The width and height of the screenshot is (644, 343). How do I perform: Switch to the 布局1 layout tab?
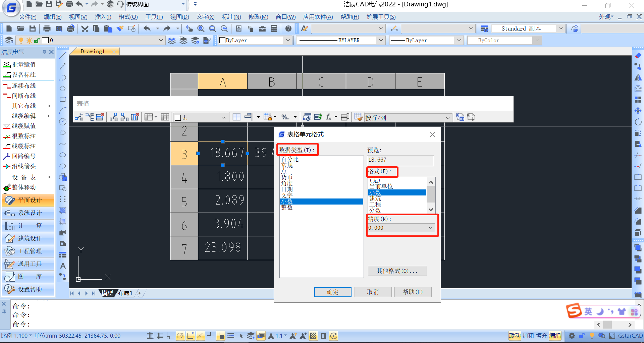click(125, 293)
